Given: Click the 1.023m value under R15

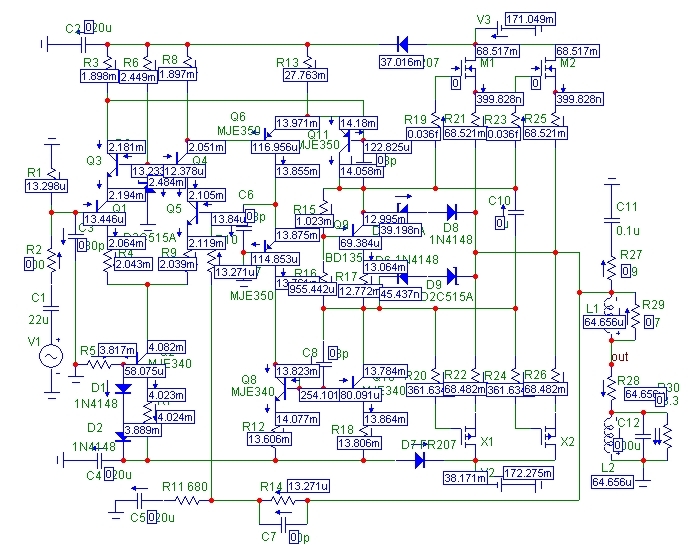Looking at the screenshot, I should click(x=314, y=221).
